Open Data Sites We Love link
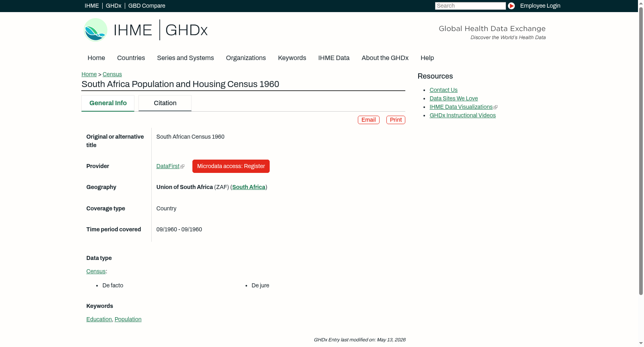 (x=454, y=99)
